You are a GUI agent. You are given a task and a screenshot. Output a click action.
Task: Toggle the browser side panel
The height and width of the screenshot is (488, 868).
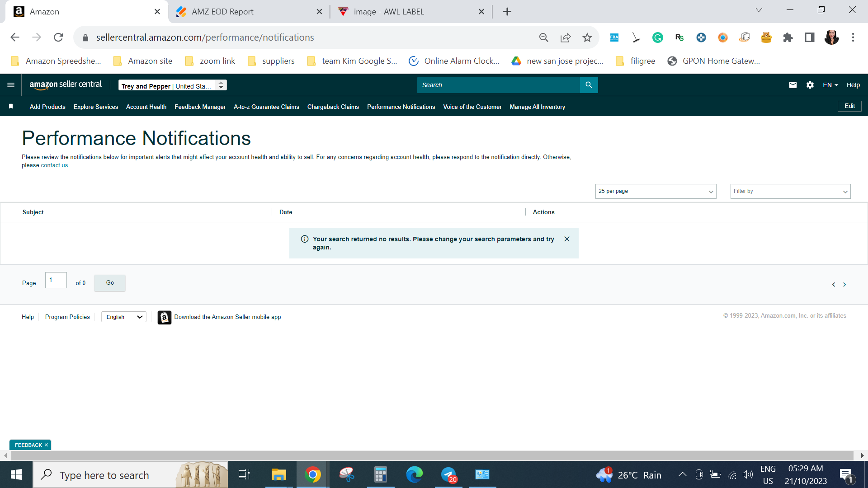tap(810, 38)
